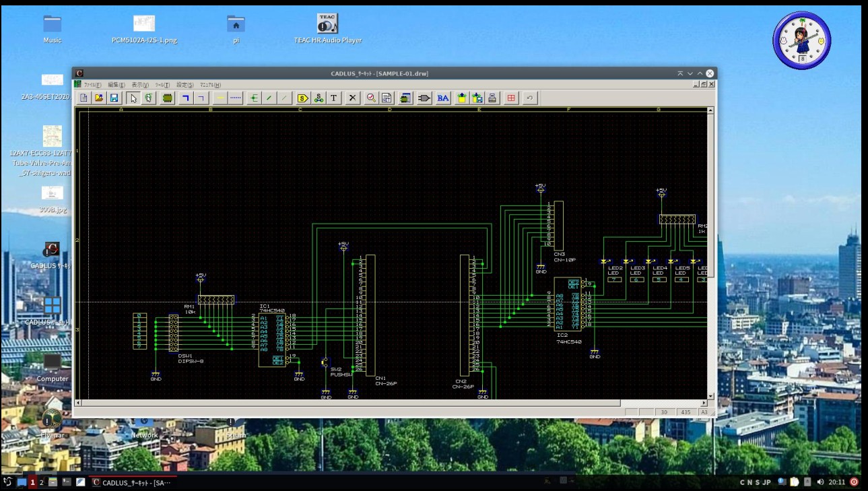This screenshot has width=868, height=491.
Task: Click the magnifier zoom tool icon
Action: 371,98
